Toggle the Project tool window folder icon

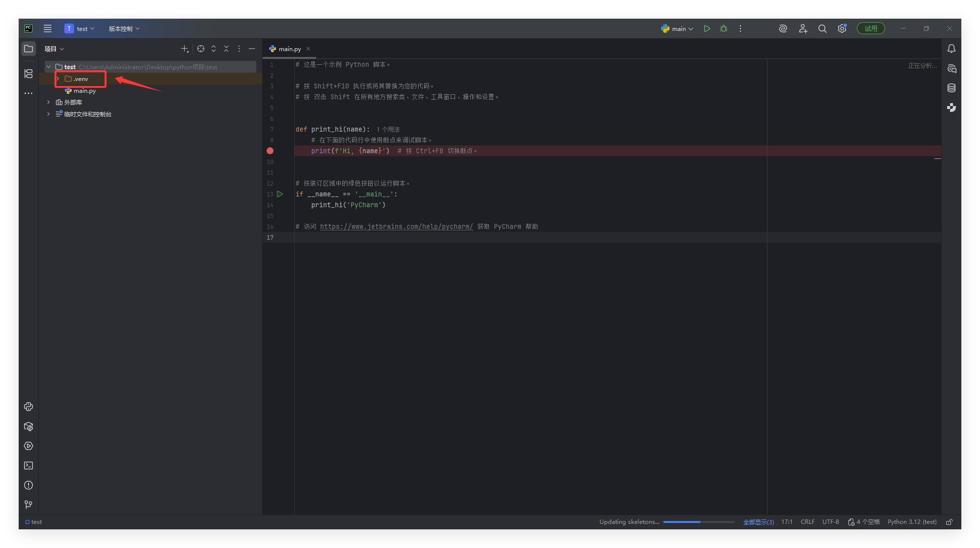[x=28, y=49]
